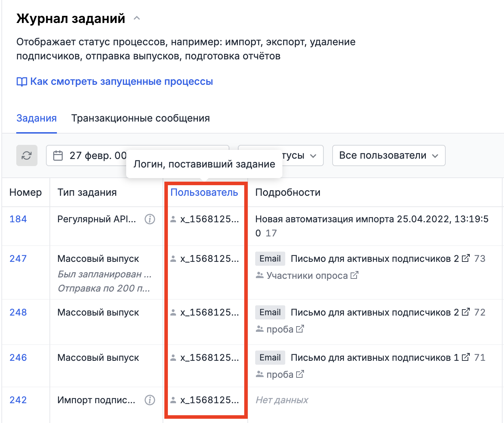Click info icon next to Импорт подписчиков task
The height and width of the screenshot is (423, 504).
[150, 400]
